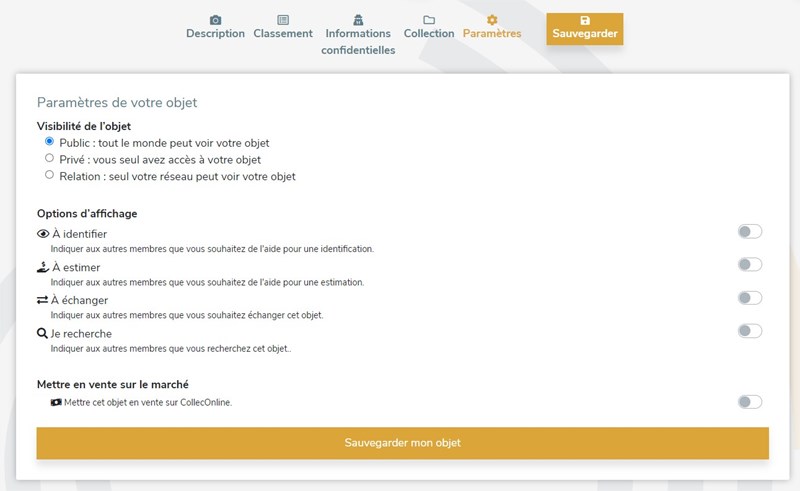800x491 pixels.
Task: Click the 'Options d'affichage' heading
Action: (x=87, y=213)
